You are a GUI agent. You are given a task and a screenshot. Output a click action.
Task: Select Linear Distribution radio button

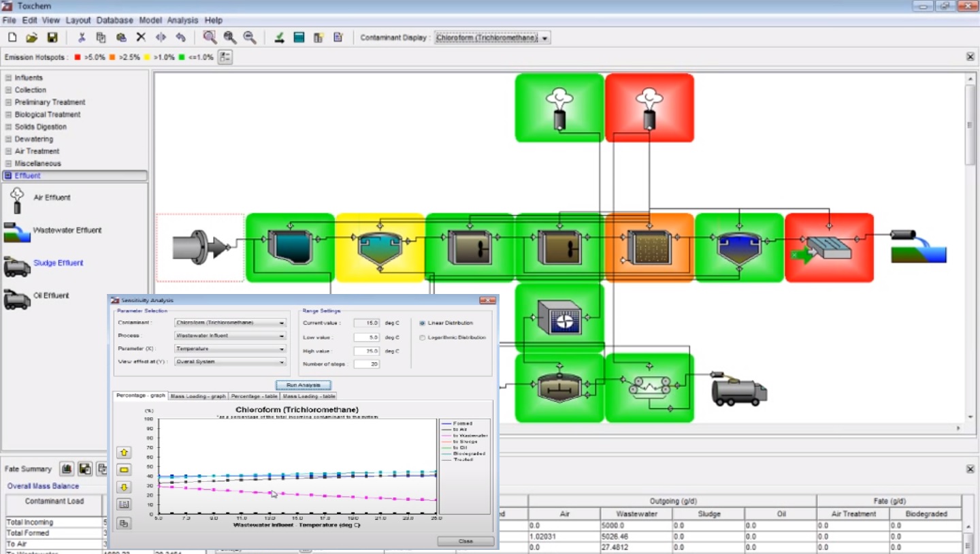pyautogui.click(x=422, y=323)
